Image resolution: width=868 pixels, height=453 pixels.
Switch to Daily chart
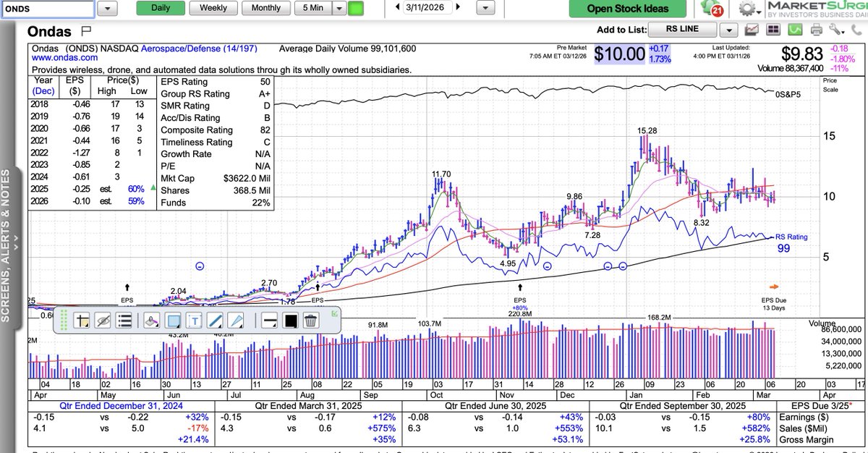point(161,8)
